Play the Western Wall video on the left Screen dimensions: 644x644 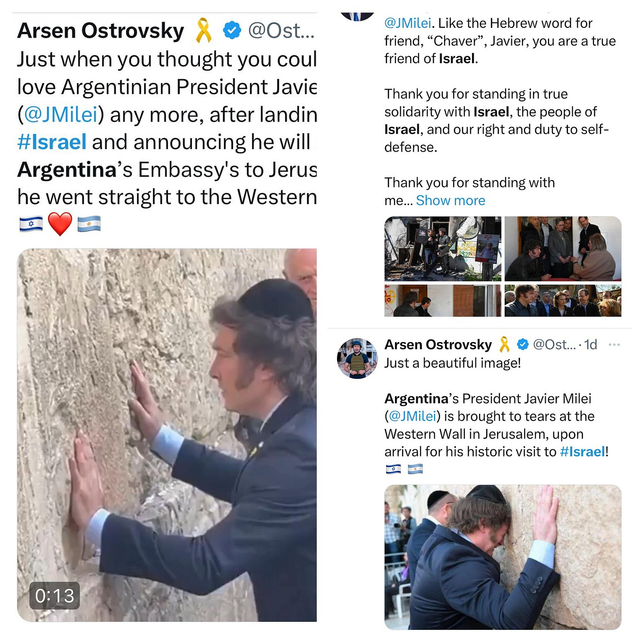[x=167, y=435]
